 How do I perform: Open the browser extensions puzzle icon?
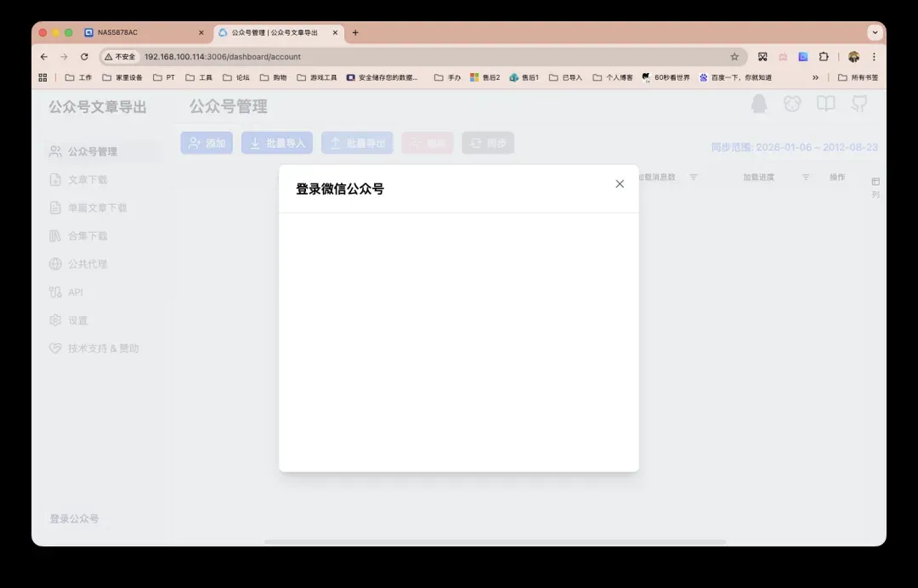point(824,57)
